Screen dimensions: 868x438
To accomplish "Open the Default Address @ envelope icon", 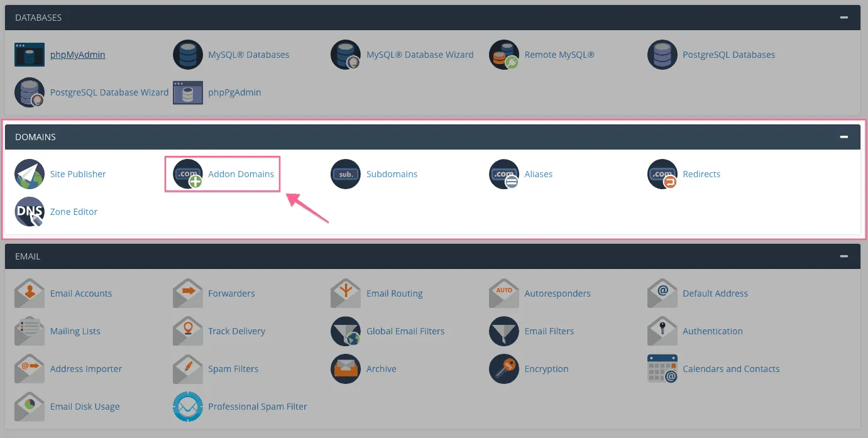I will click(662, 293).
